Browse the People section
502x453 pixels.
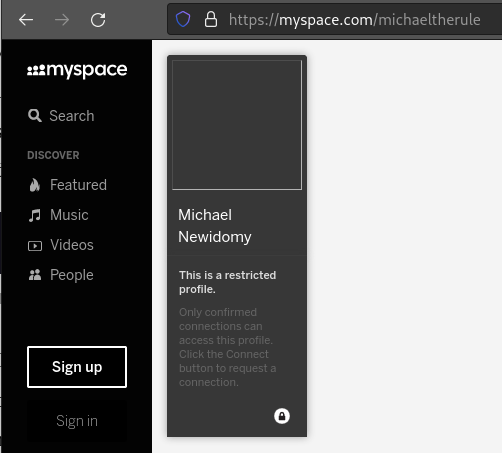[72, 275]
